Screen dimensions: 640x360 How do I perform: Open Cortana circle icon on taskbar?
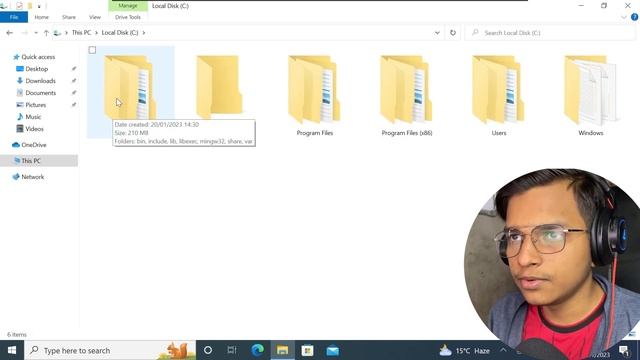[208, 350]
